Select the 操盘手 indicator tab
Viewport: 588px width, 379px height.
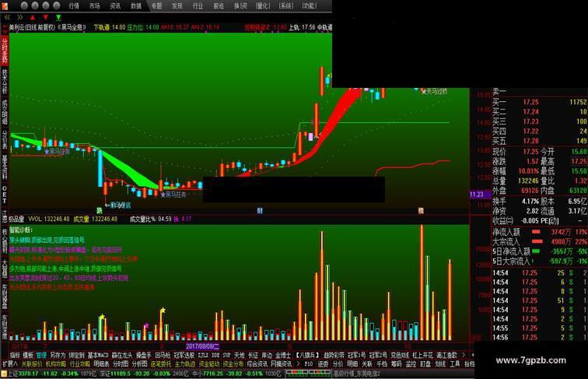pyautogui.click(x=144, y=355)
